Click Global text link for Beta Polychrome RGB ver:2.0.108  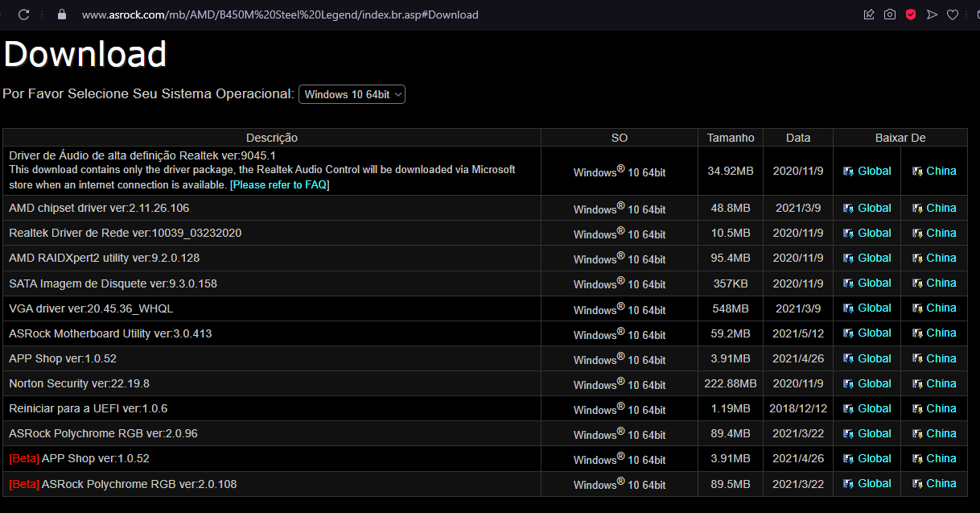click(x=875, y=483)
